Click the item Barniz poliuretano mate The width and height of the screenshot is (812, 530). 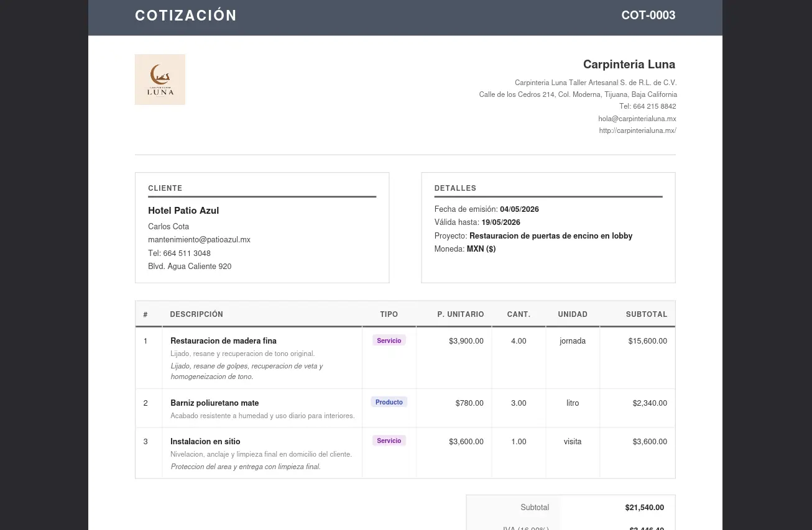pos(215,403)
